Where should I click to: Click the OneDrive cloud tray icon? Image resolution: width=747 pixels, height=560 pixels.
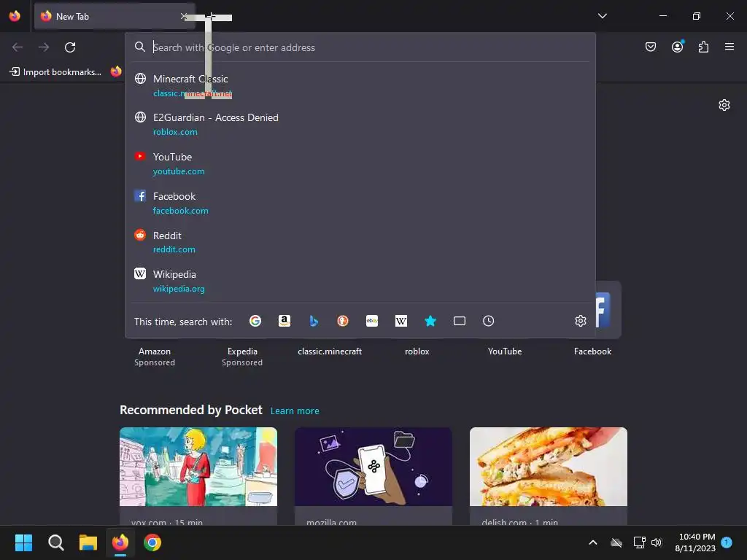616,542
